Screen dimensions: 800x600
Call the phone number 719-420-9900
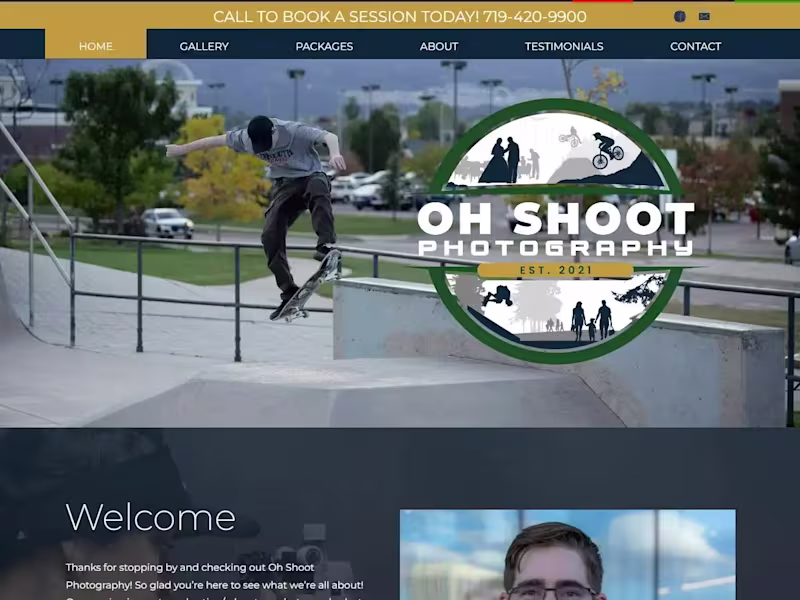coord(535,16)
